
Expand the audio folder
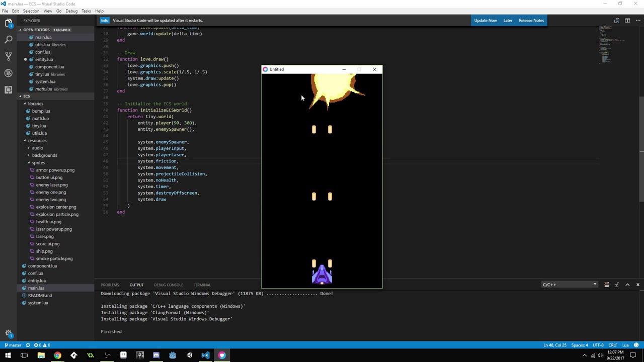click(x=55, y=148)
